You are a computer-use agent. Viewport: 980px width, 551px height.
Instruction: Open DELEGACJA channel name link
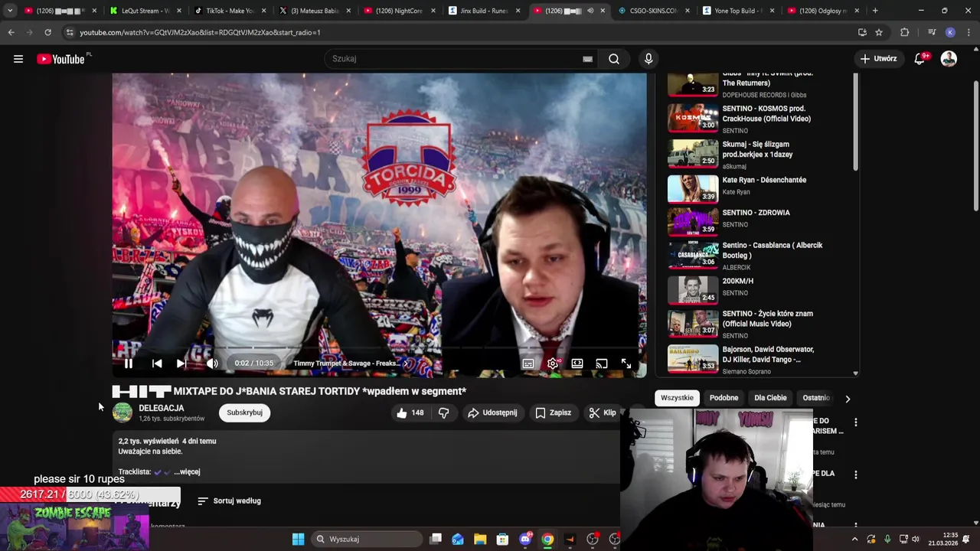(162, 408)
